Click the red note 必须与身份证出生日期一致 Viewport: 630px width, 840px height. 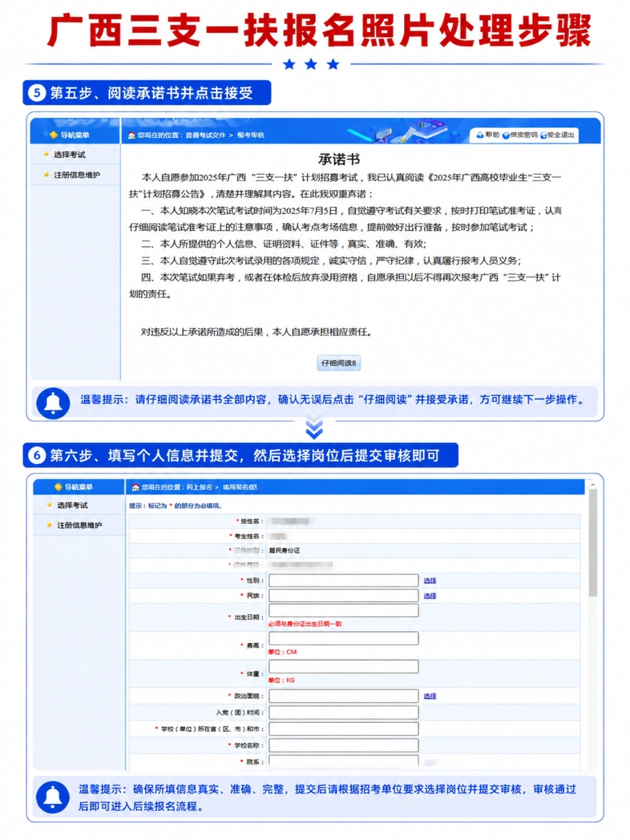coord(305,624)
